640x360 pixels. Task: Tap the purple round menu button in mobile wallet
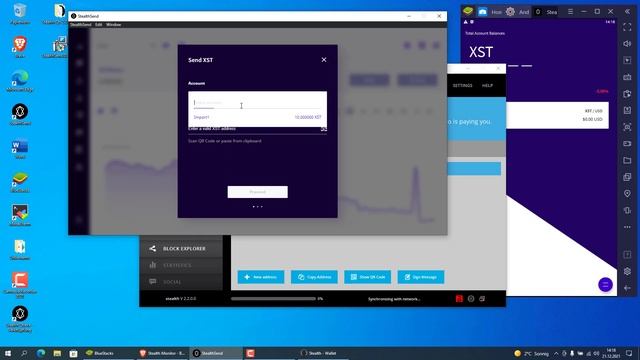605,284
